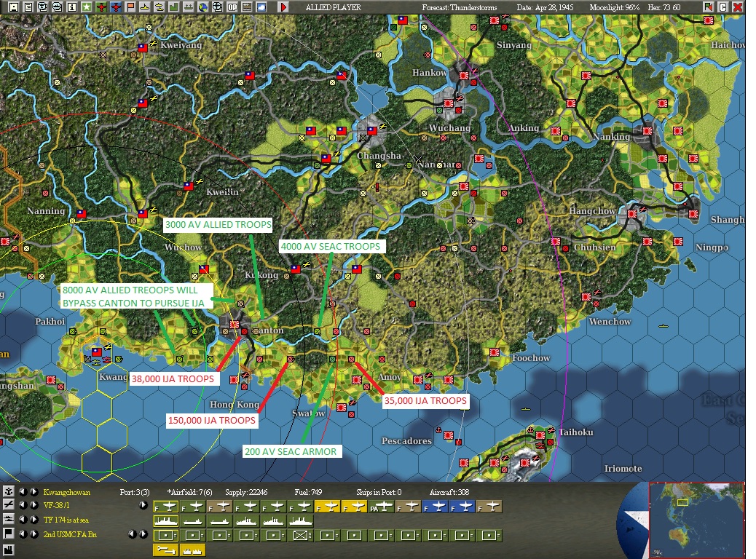The width and height of the screenshot is (756, 559).
Task: Click the 'Aircraft: 308' value
Action: (x=449, y=492)
